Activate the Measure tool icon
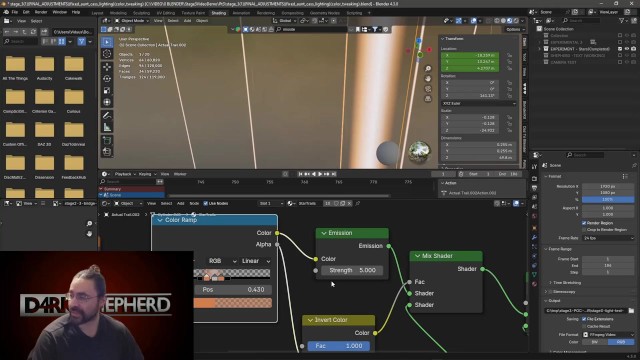 tap(107, 127)
